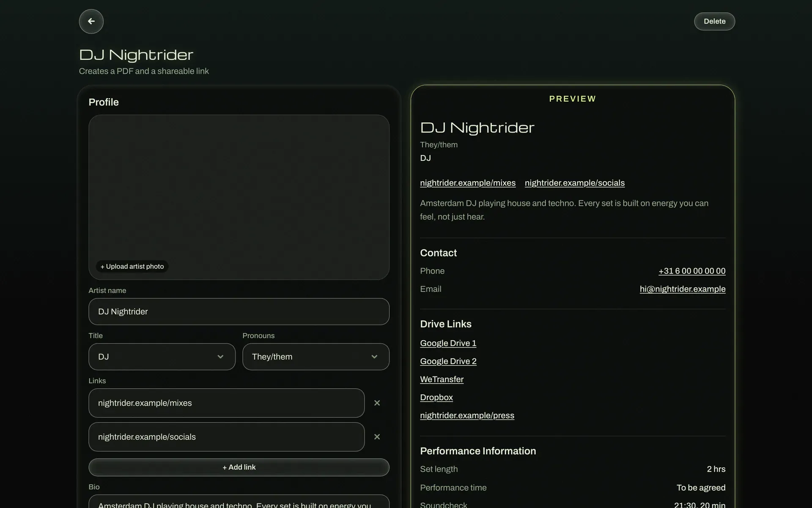The width and height of the screenshot is (812, 508).
Task: Open the Google Drive 1 link
Action: click(x=448, y=343)
